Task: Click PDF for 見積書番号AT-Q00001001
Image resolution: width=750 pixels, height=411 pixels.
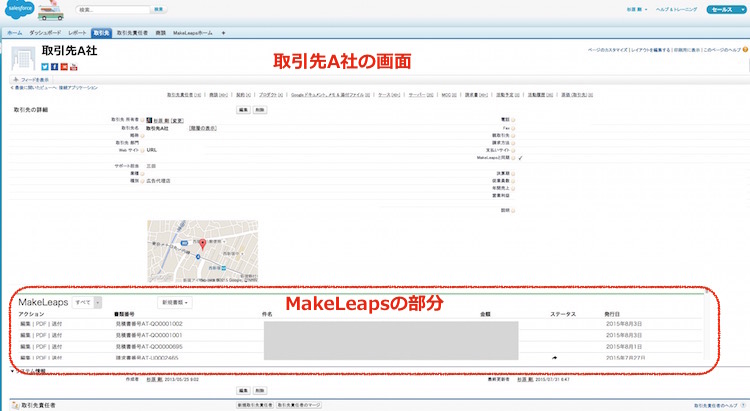Action: (x=41, y=335)
